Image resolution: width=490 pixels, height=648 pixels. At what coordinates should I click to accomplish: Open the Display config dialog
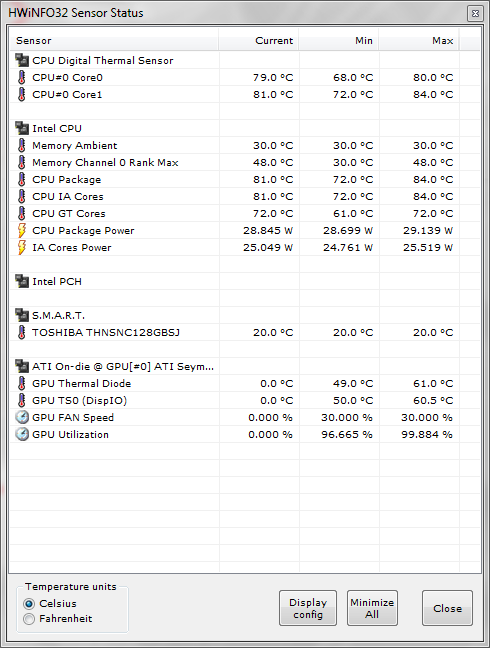[x=308, y=608]
